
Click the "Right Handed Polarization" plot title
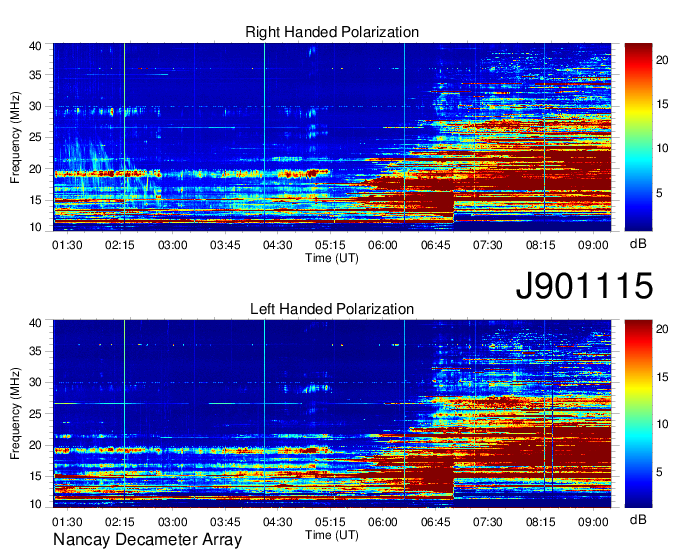point(332,32)
